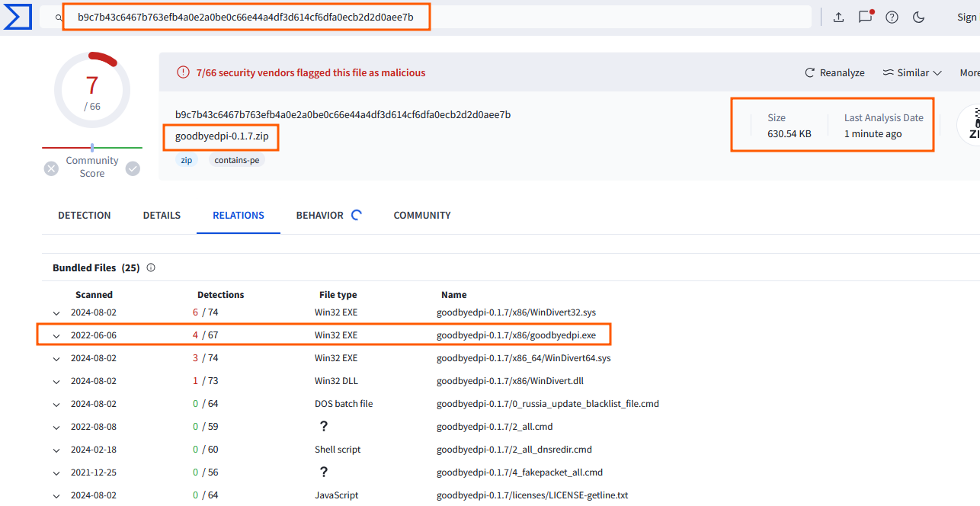Click the DOS batch file type
Screen dimensions: 980x506
[x=344, y=404]
